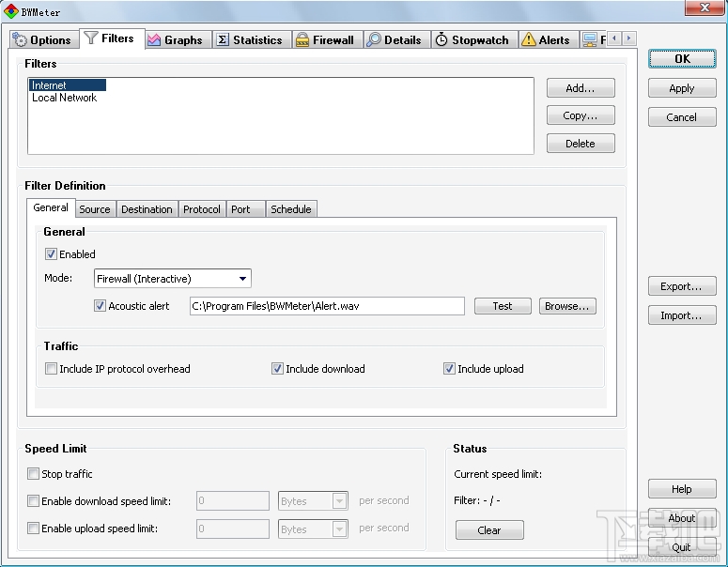Click the Firewall padlock icon

pyautogui.click(x=302, y=40)
